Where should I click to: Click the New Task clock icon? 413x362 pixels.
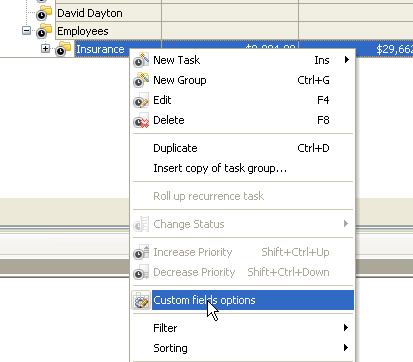pyautogui.click(x=141, y=60)
